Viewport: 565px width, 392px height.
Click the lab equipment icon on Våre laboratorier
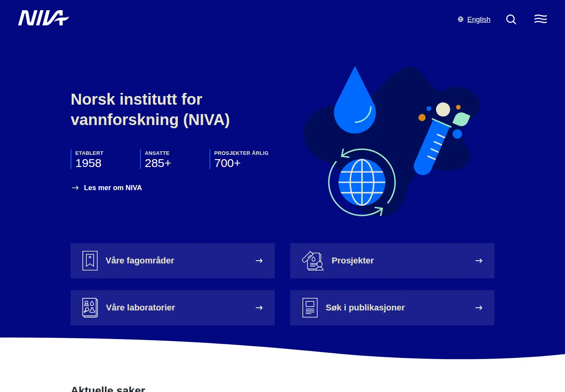tap(90, 308)
